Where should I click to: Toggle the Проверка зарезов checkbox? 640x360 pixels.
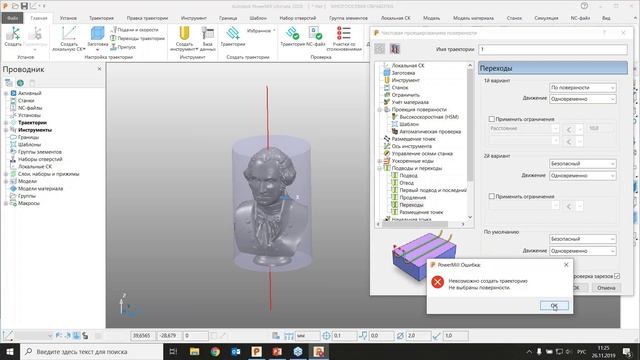click(617, 276)
